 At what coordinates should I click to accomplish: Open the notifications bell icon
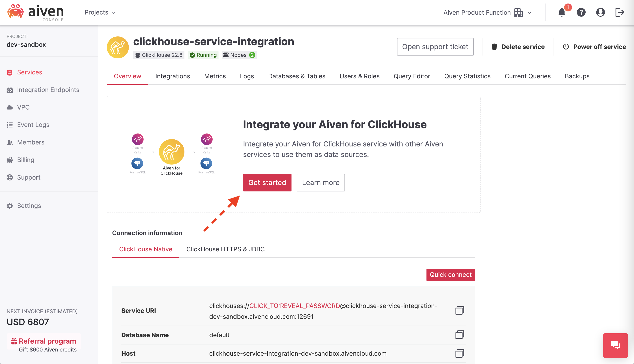tap(562, 12)
